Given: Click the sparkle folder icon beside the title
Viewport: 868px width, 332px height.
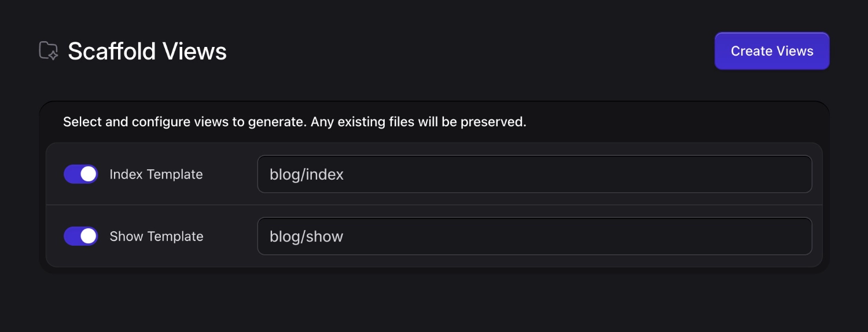Looking at the screenshot, I should pyautogui.click(x=49, y=51).
